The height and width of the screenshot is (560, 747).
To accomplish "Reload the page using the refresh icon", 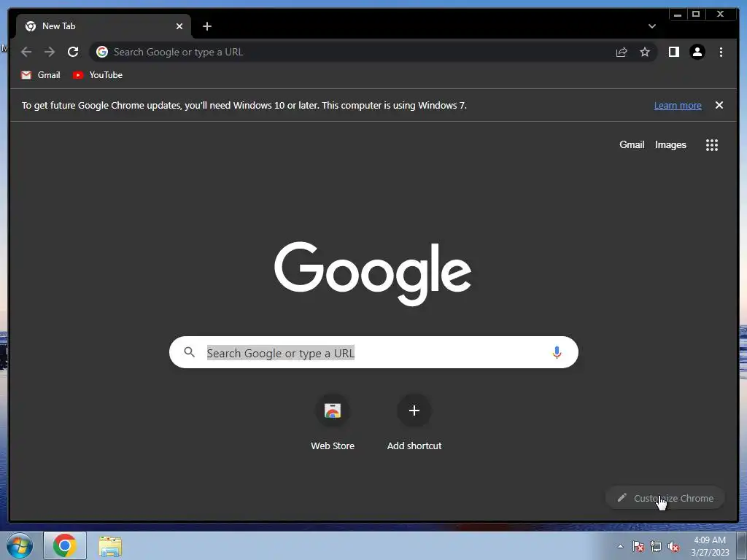I will point(73,52).
